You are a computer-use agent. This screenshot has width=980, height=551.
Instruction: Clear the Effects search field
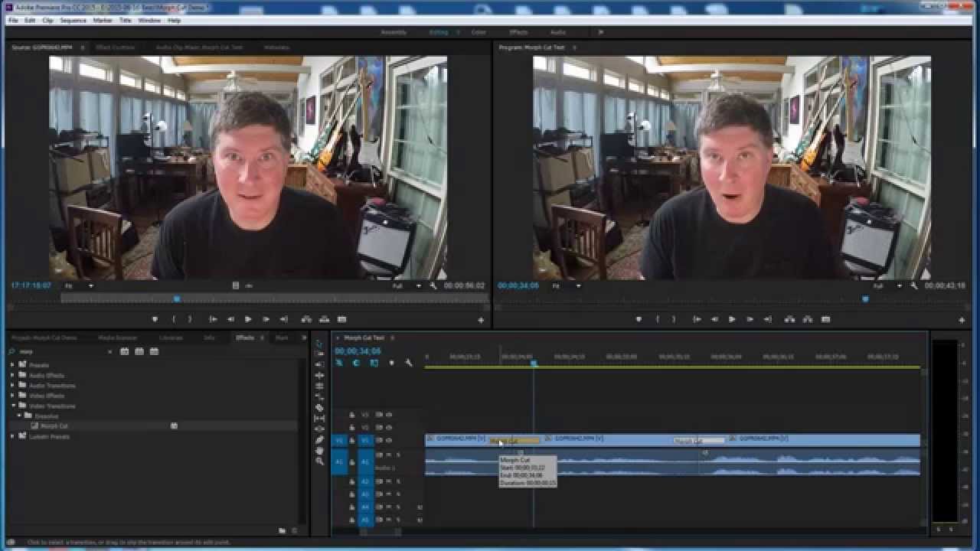tap(110, 351)
